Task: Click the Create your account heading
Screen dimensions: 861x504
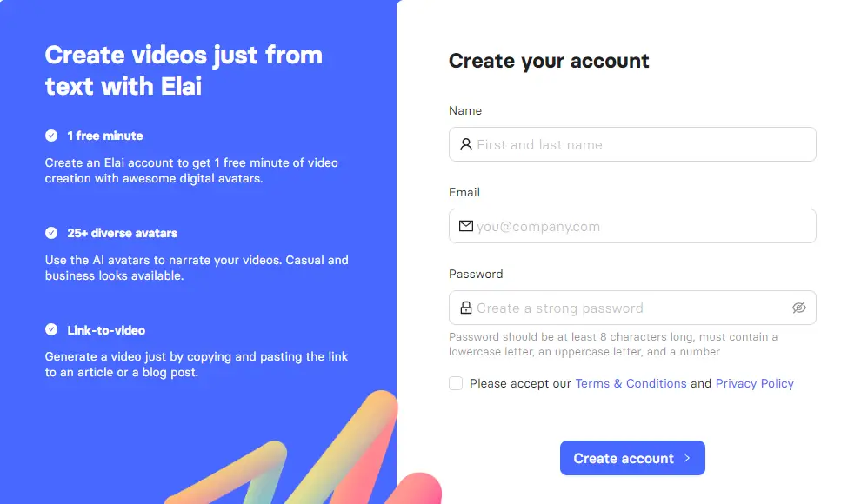Action: (549, 61)
